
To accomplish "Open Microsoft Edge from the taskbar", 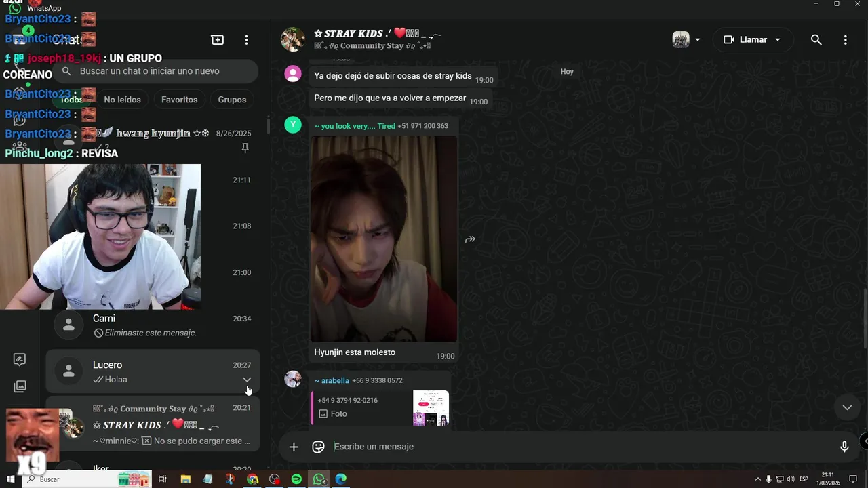I will [x=340, y=479].
